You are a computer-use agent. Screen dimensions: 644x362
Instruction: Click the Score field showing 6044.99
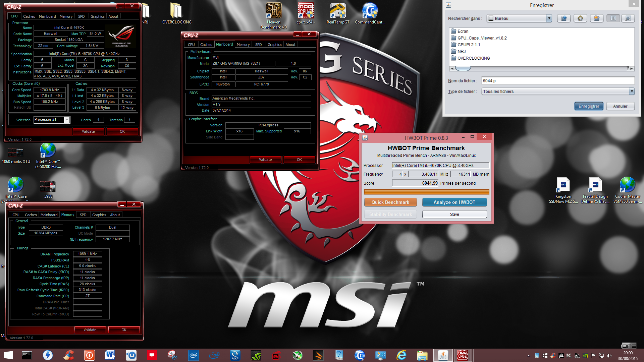coord(415,183)
